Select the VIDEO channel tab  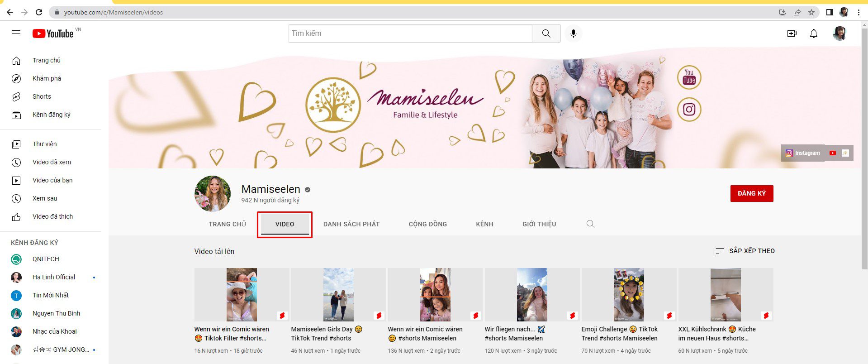pyautogui.click(x=285, y=224)
